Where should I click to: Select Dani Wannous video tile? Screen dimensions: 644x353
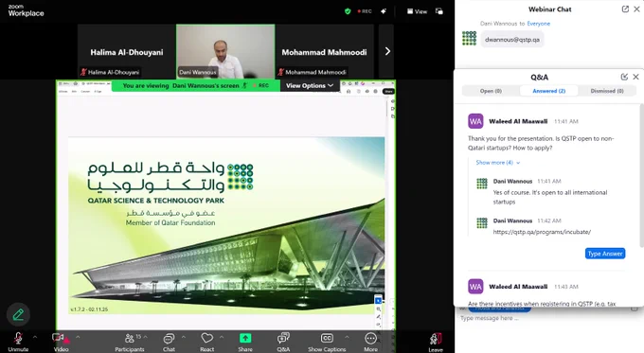(225, 51)
